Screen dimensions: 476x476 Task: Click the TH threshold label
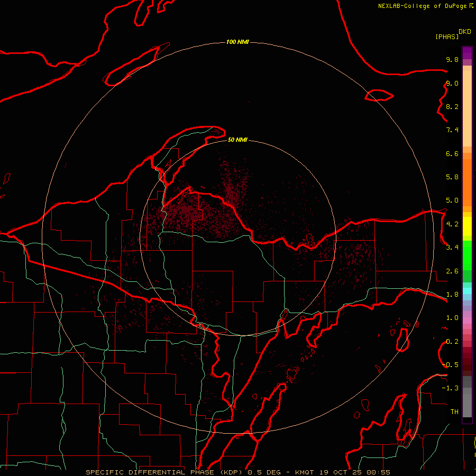tap(454, 412)
